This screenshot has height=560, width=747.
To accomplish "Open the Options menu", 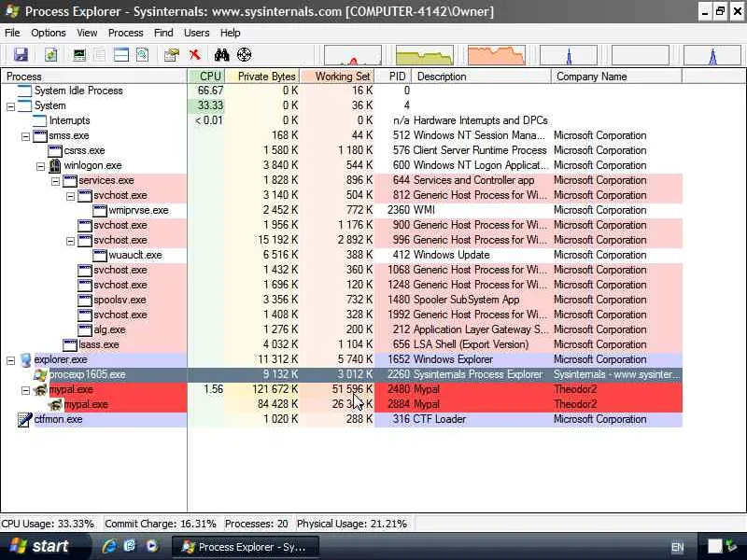I will 49,33.
